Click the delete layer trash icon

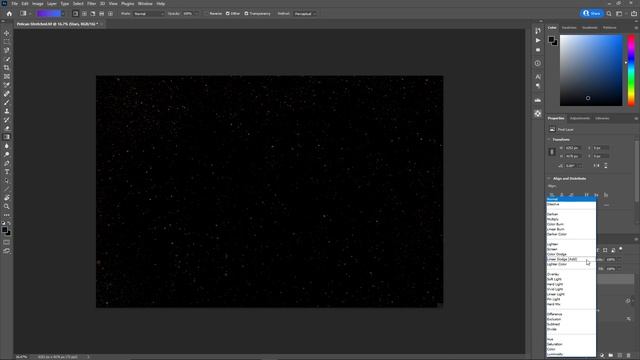629,356
